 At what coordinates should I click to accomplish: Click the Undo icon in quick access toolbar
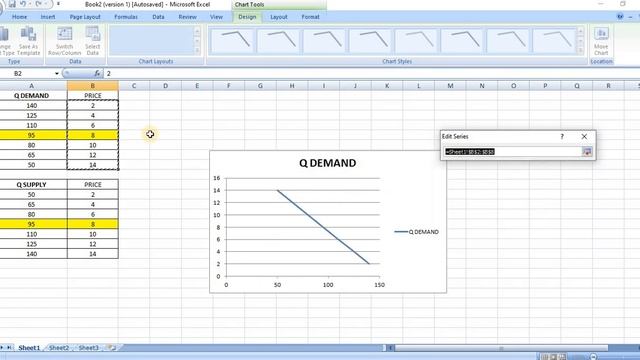[23, 4]
